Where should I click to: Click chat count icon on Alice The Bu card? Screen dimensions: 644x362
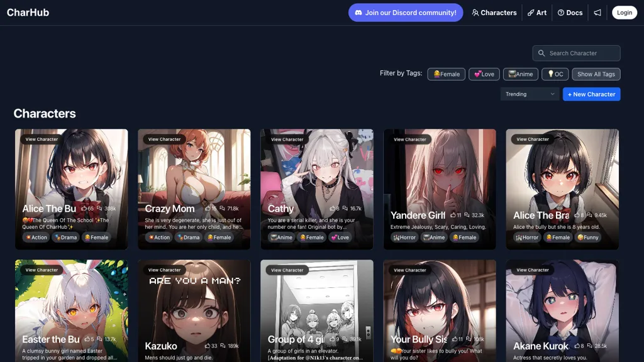[99, 208]
